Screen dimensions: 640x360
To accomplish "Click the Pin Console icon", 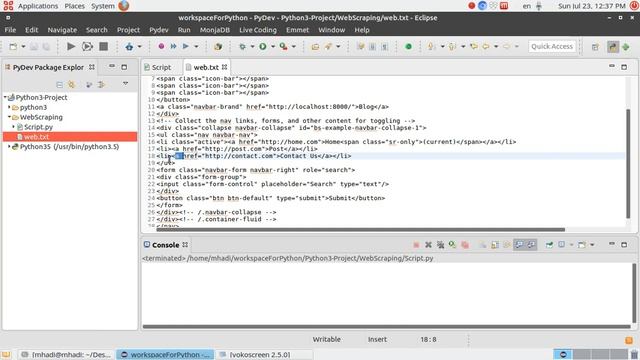I will [x=549, y=245].
